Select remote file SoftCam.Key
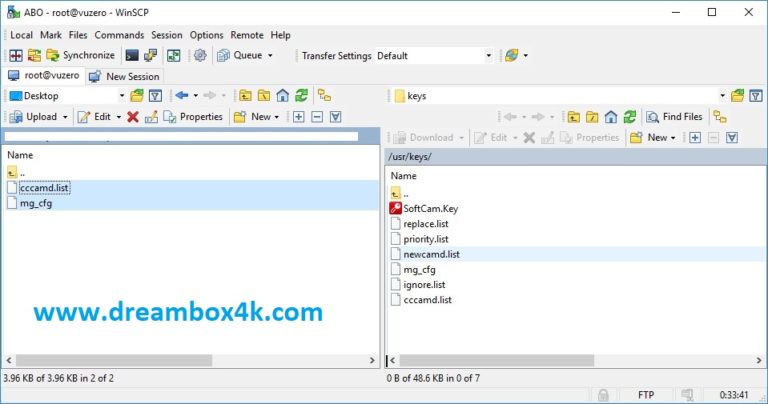This screenshot has width=768, height=404. pyautogui.click(x=431, y=209)
